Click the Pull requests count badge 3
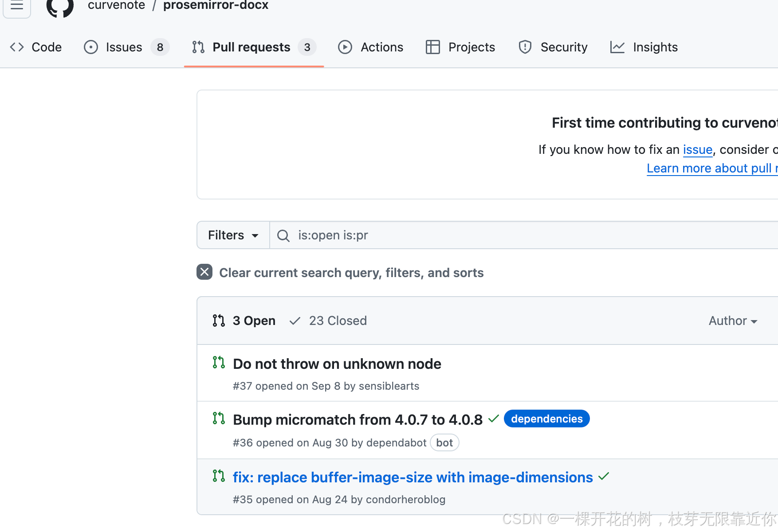 [x=307, y=47]
